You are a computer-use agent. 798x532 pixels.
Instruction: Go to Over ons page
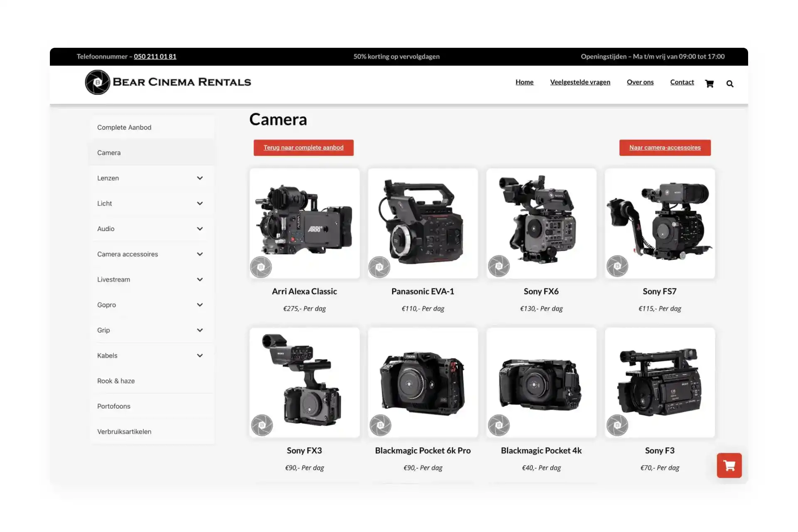(x=640, y=82)
